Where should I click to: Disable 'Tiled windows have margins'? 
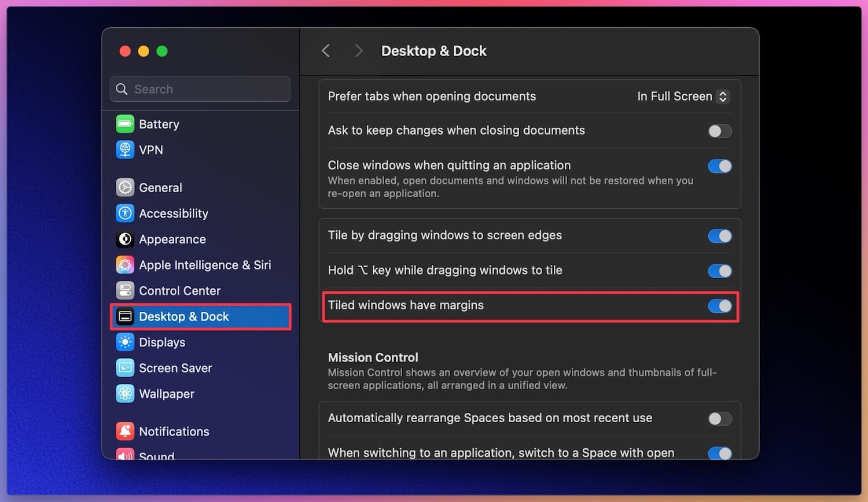pyautogui.click(x=720, y=306)
